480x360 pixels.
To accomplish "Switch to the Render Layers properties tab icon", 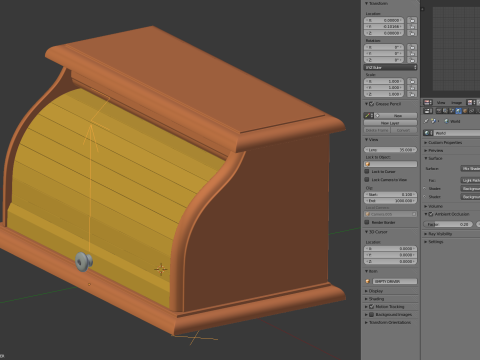I will (x=445, y=111).
